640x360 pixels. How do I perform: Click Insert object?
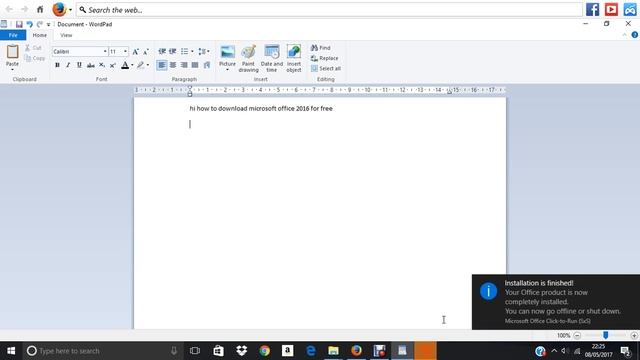[x=293, y=58]
